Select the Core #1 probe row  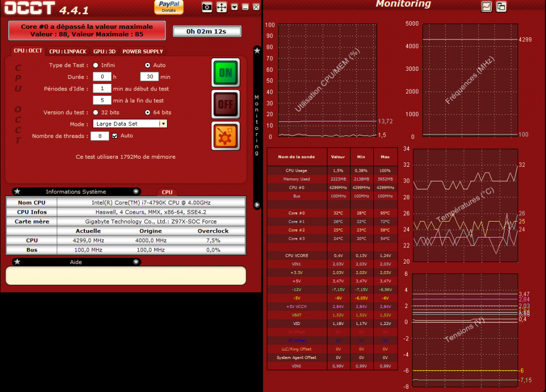tap(332, 222)
